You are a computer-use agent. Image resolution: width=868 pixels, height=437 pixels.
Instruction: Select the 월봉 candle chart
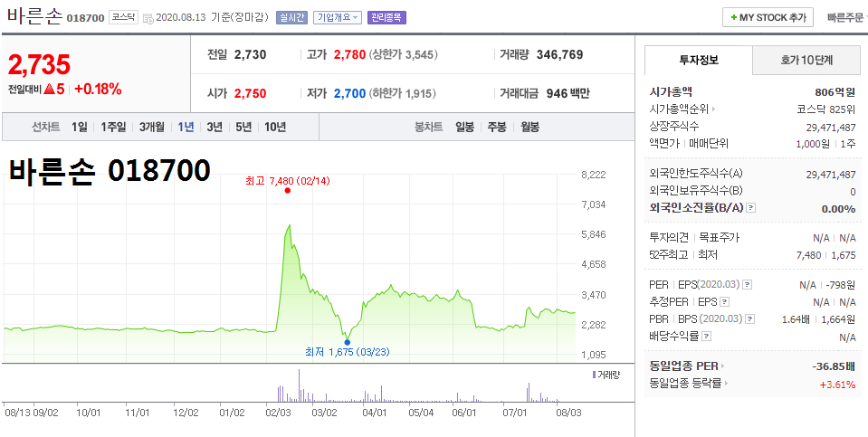(529, 128)
